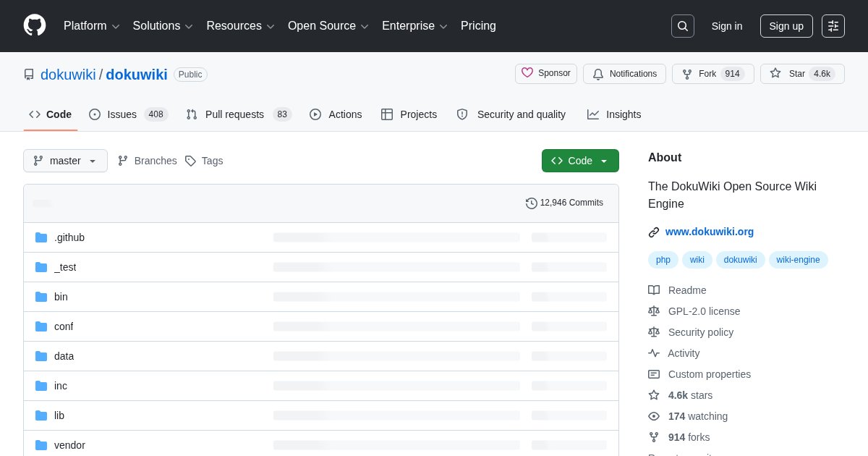Open the .github folder name
This screenshot has height=456, width=868.
click(69, 237)
